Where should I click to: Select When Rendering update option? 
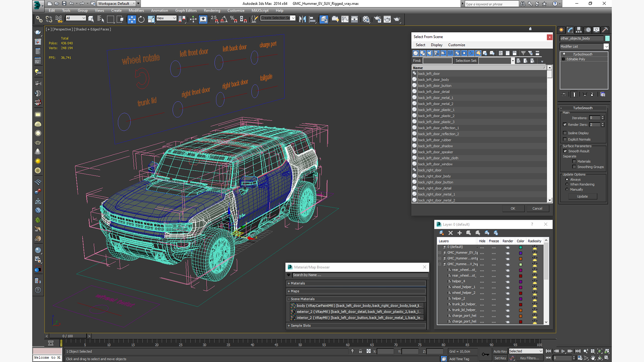tap(567, 184)
